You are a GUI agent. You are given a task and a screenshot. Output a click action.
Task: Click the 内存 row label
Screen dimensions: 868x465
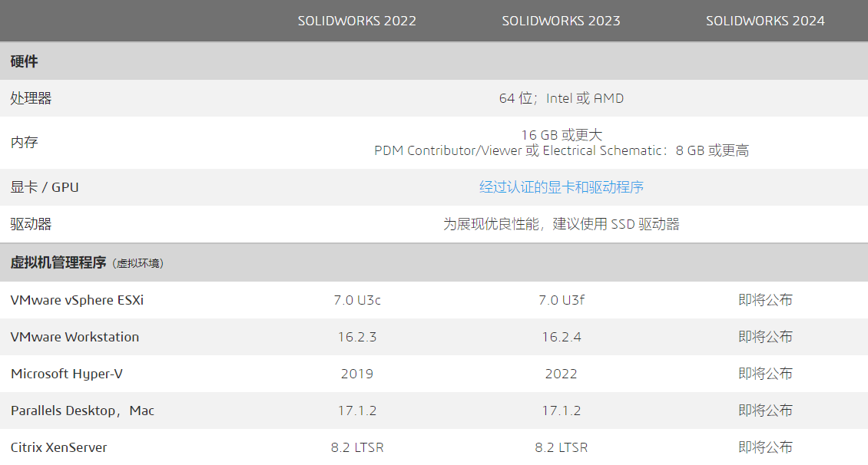[x=24, y=143]
